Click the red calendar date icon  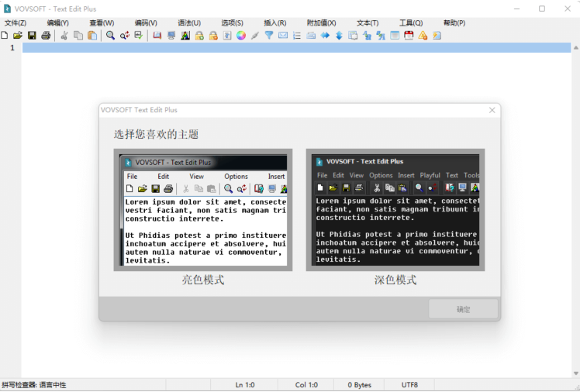click(x=409, y=36)
